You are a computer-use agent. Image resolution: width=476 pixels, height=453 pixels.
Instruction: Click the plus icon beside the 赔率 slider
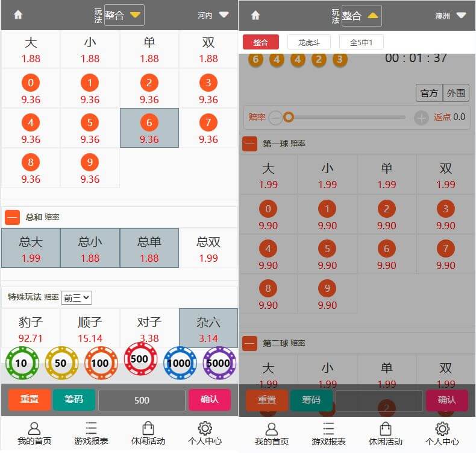click(x=421, y=118)
